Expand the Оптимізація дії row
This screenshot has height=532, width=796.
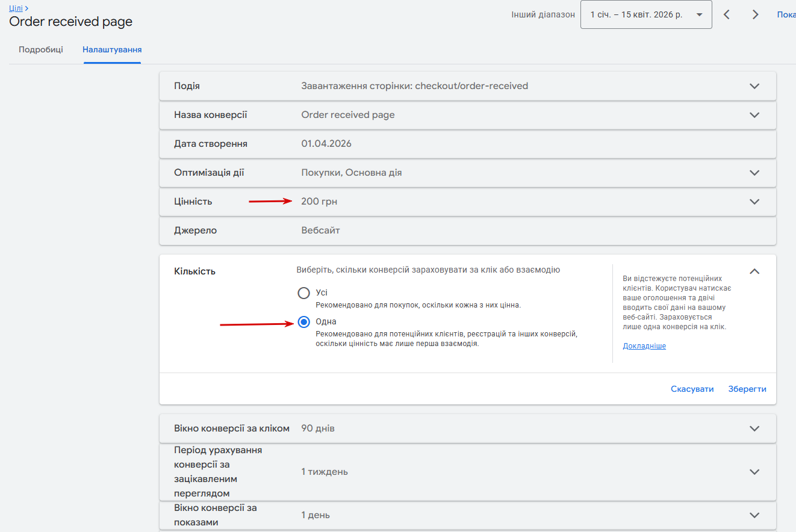pyautogui.click(x=754, y=173)
